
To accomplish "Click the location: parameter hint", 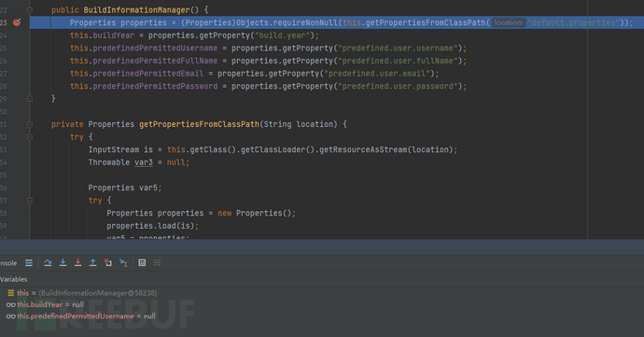I will [x=509, y=22].
